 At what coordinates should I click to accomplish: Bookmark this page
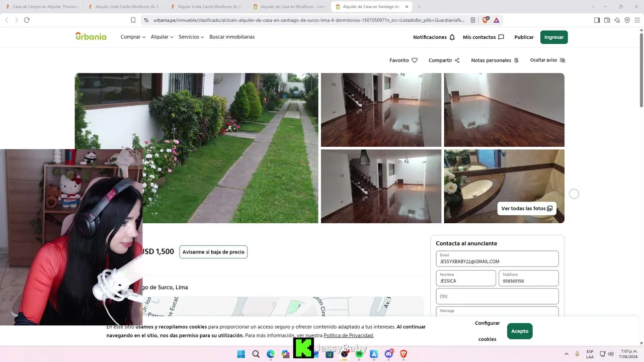tap(133, 20)
